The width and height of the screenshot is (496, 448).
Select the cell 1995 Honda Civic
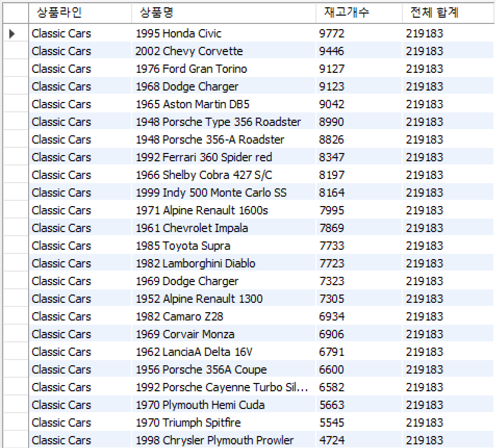coord(223,33)
